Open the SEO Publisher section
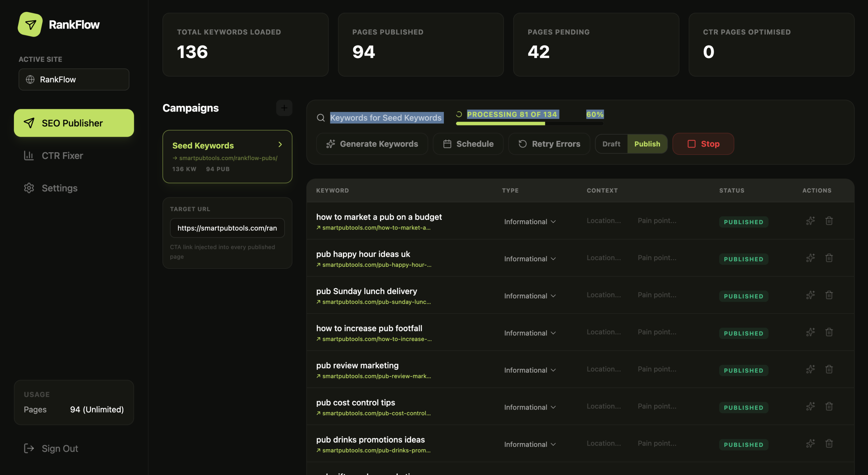 (73, 123)
